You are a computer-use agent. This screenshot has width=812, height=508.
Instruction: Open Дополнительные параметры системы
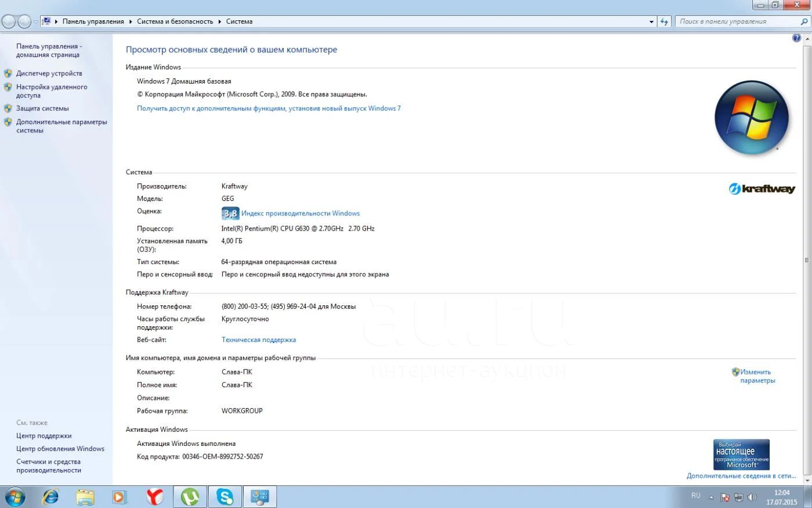pos(61,126)
